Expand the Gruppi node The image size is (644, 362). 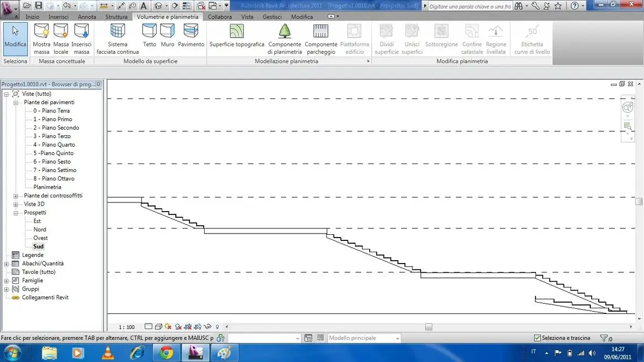[x=7, y=289]
